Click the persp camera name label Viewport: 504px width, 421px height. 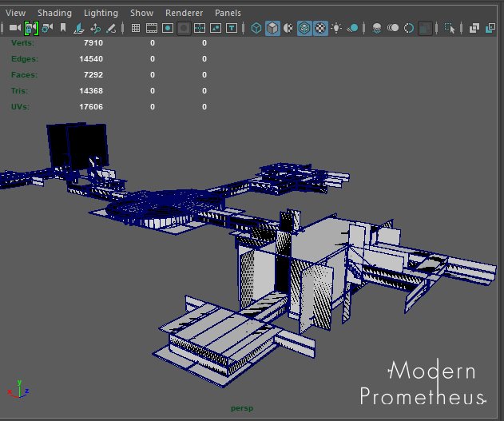(x=242, y=408)
